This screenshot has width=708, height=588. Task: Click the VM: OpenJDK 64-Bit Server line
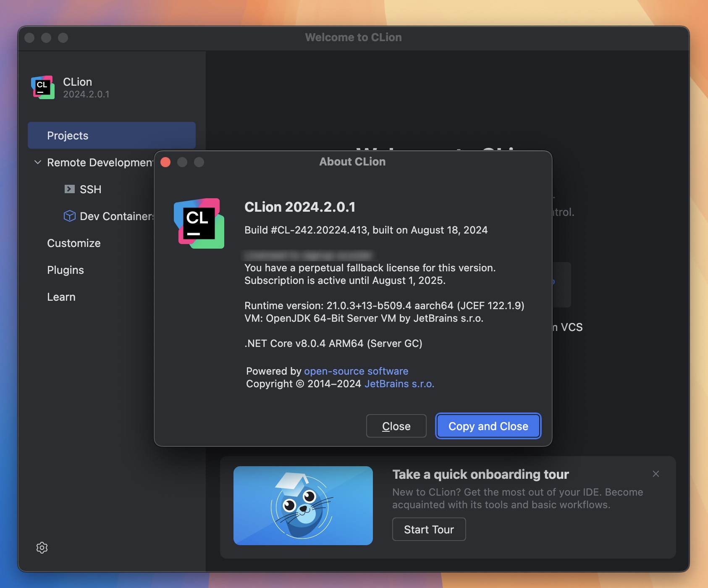coord(364,318)
